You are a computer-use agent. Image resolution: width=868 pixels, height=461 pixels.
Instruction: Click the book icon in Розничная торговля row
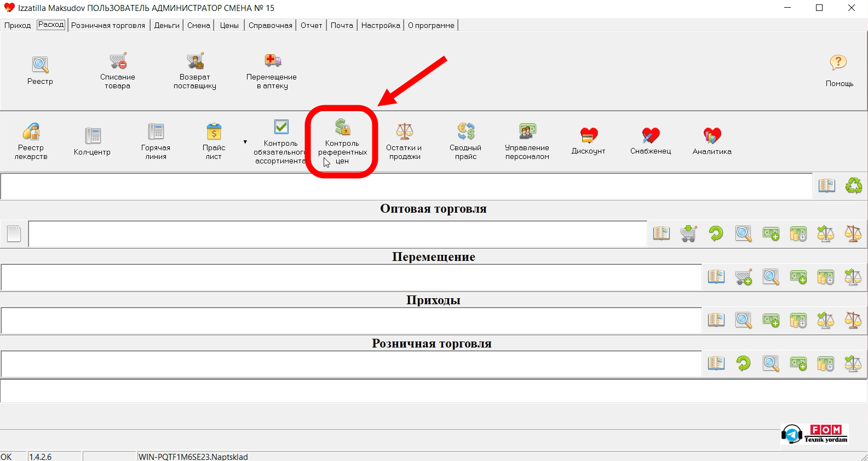(x=716, y=363)
